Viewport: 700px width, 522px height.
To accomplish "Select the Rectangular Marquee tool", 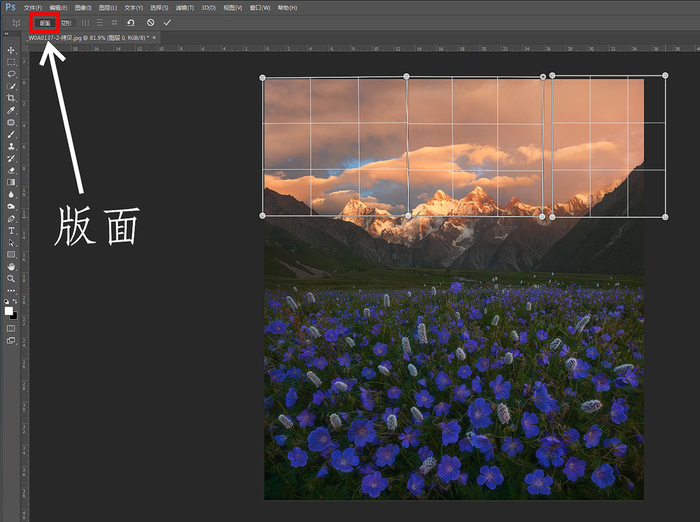I will coord(11,62).
